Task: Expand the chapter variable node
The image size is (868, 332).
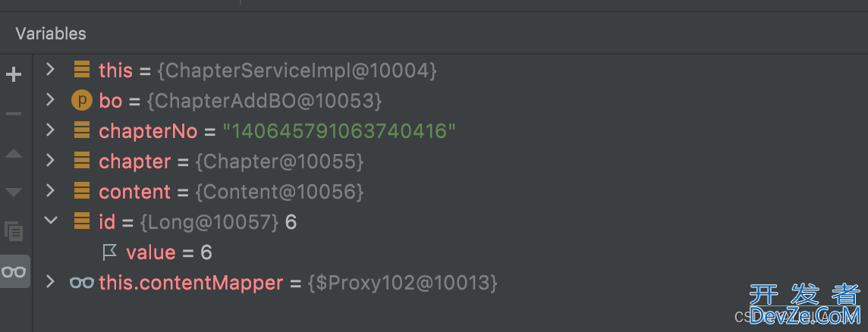Action: 50,161
